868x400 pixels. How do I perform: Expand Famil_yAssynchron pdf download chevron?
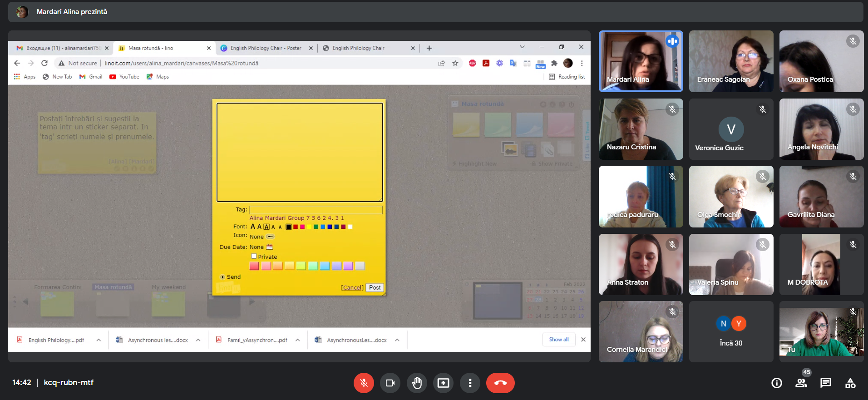[297, 340]
